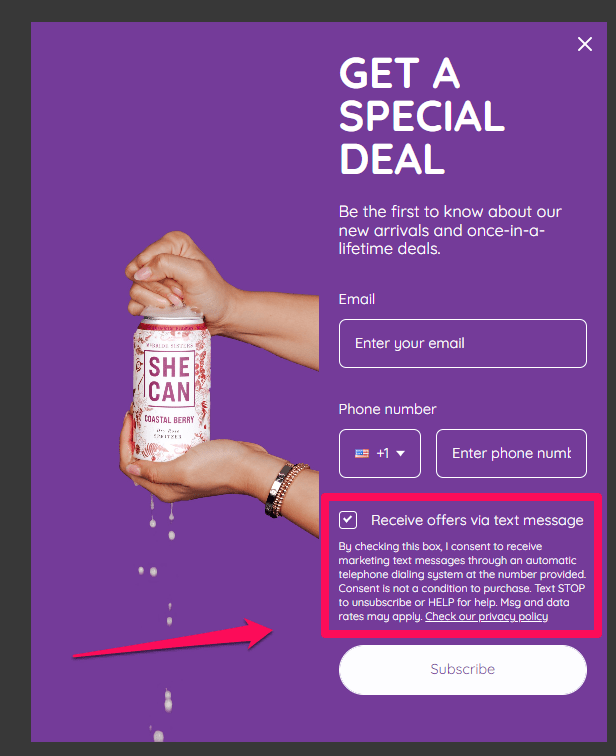Toggle the text message offers checkbox
Image resolution: width=616 pixels, height=756 pixels.
(348, 520)
